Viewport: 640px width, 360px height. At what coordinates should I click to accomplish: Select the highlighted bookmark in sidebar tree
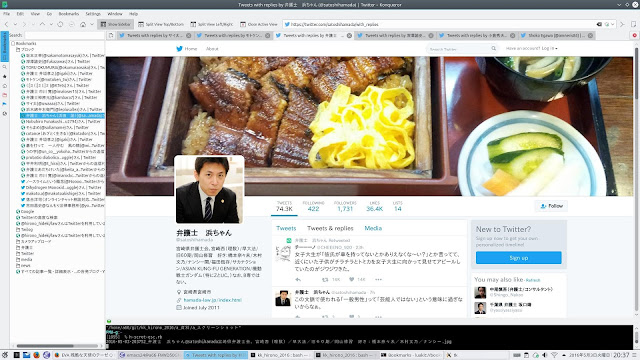pyautogui.click(x=62, y=116)
